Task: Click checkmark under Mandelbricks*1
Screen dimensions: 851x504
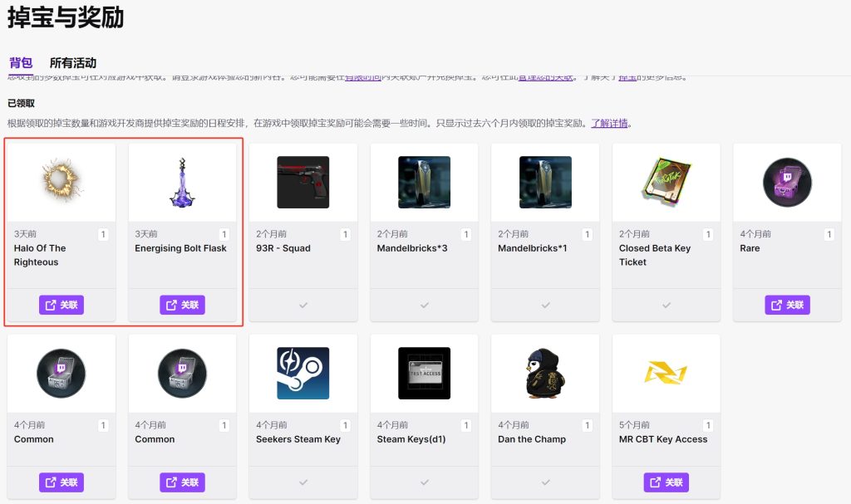Action: [x=545, y=306]
